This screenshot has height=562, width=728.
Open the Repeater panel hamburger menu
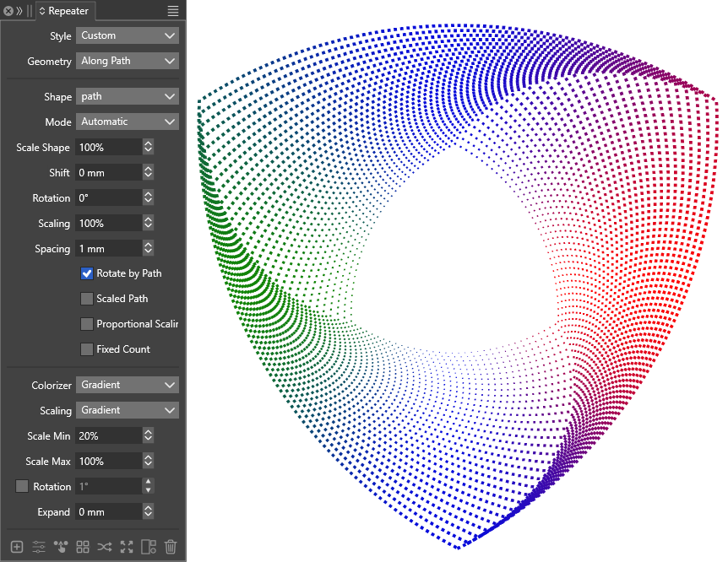point(173,11)
